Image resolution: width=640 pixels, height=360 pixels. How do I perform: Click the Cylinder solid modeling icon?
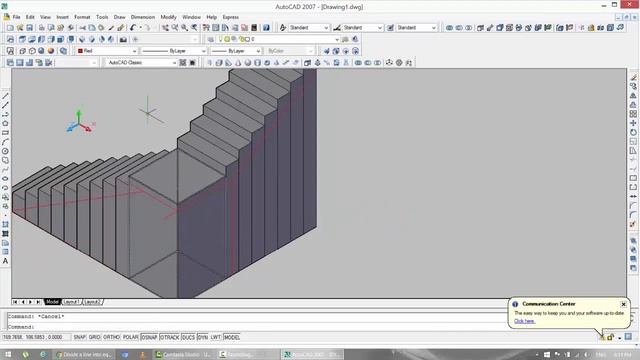click(257, 62)
